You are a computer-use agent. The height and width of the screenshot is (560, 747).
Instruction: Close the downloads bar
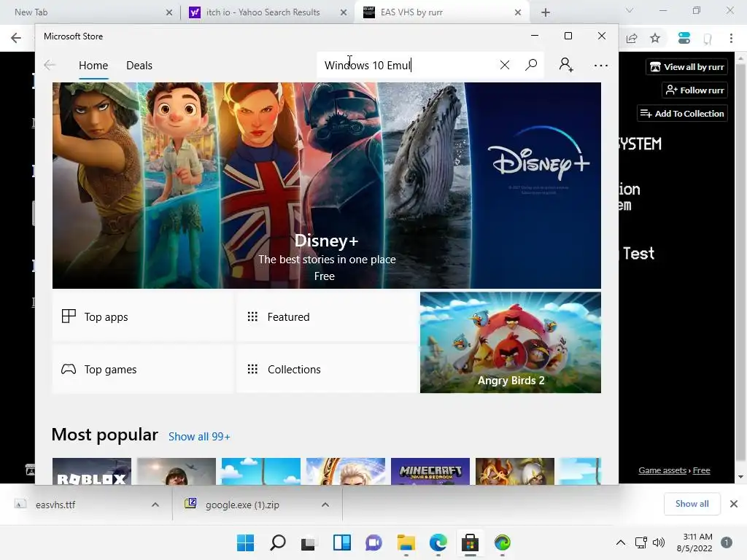[x=734, y=504]
